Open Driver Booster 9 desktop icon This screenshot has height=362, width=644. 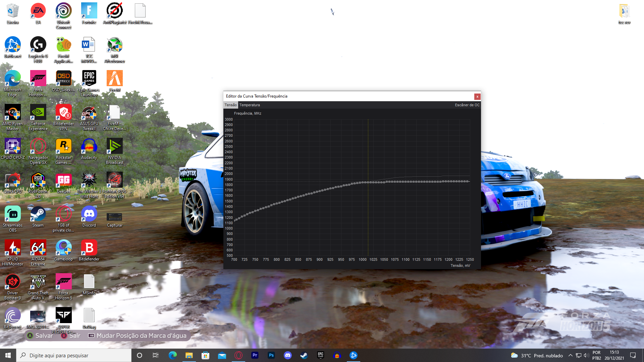click(13, 287)
